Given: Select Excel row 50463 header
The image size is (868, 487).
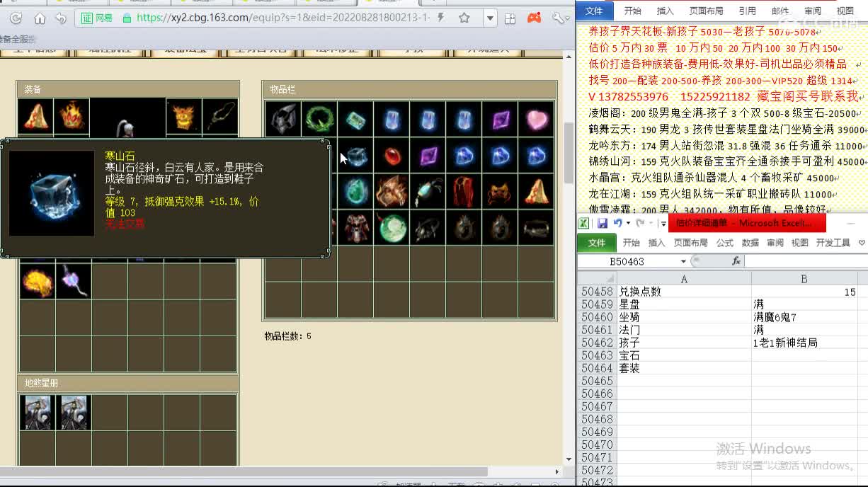Looking at the screenshot, I should pyautogui.click(x=597, y=355).
